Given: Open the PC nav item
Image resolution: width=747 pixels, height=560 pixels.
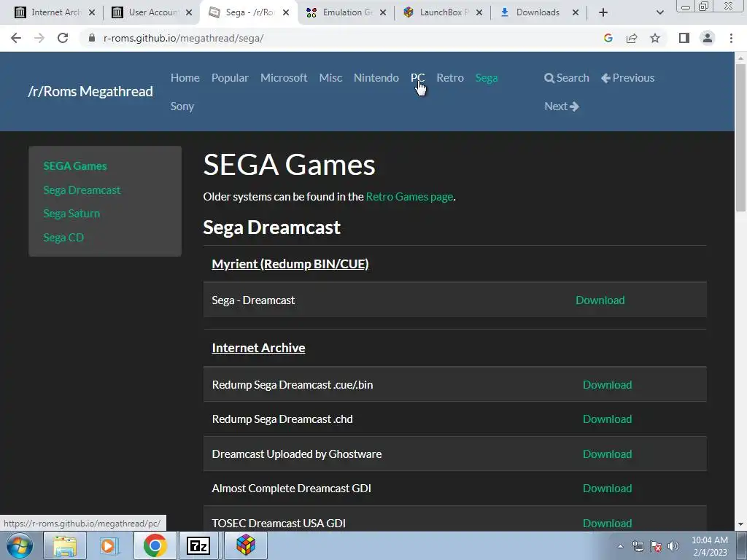Looking at the screenshot, I should click(417, 77).
